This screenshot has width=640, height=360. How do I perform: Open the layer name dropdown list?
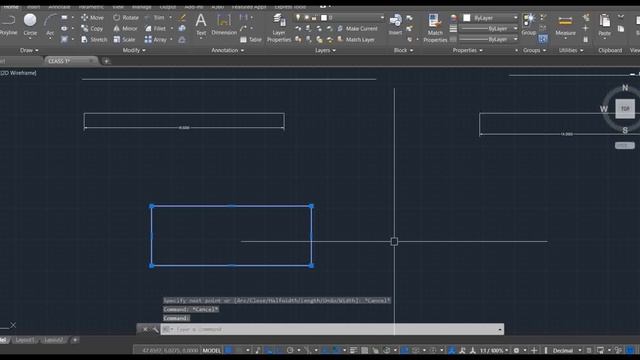[382, 18]
